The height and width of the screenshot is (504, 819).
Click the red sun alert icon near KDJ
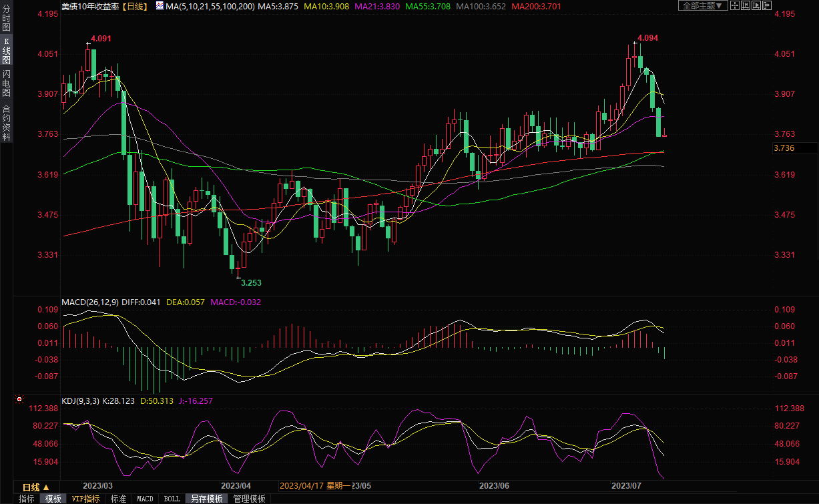19,400
